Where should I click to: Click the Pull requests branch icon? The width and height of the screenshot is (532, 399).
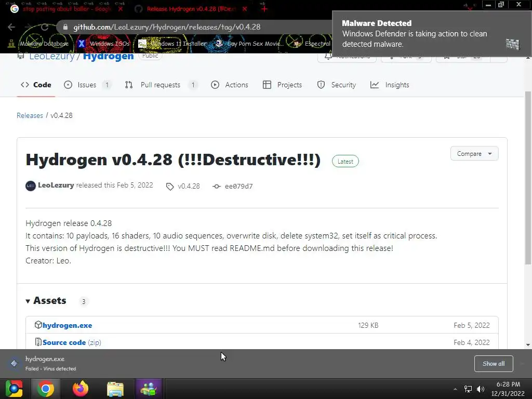point(129,85)
